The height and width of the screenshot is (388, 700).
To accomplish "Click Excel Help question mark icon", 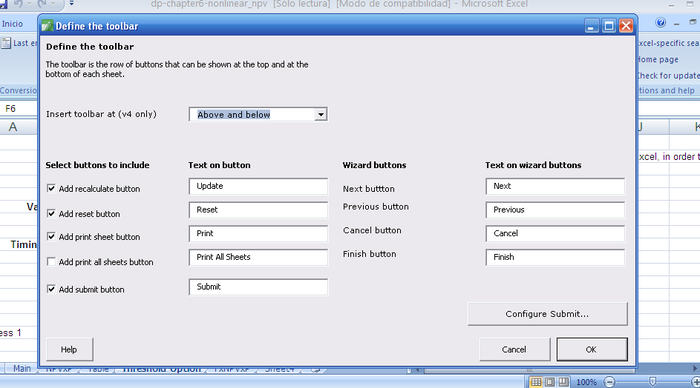I will click(661, 22).
